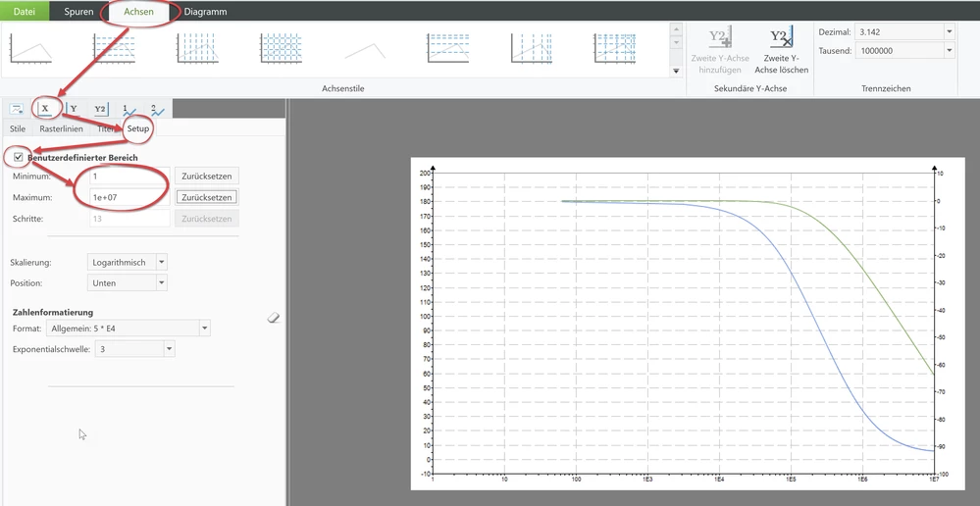
Task: Switch to the Y2 axis settings icon
Action: pyautogui.click(x=100, y=109)
